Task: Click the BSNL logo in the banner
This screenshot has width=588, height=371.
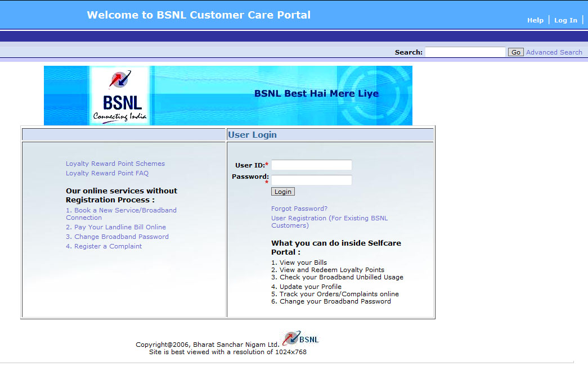Action: (120, 96)
